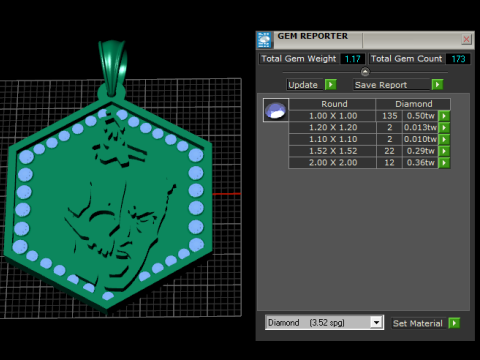Click the Total Gem Count value 173
480x360 pixels.
click(458, 59)
